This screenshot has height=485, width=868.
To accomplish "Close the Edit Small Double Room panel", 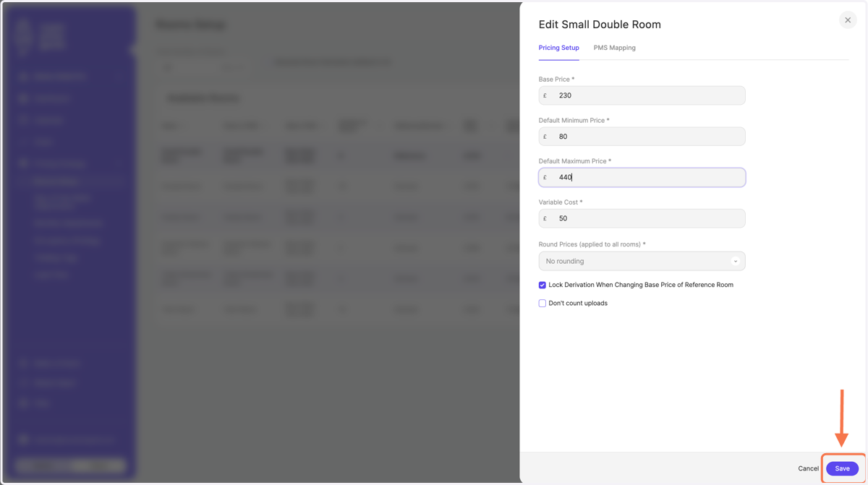I will pyautogui.click(x=848, y=20).
